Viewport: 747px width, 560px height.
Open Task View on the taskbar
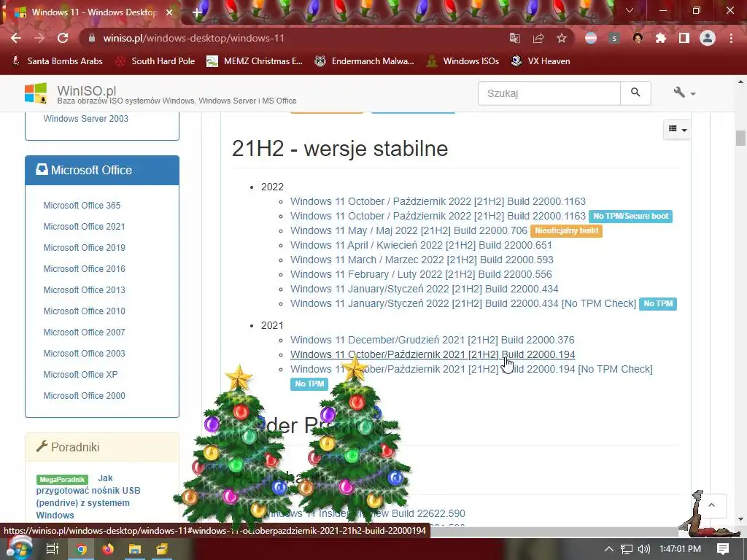click(53, 549)
